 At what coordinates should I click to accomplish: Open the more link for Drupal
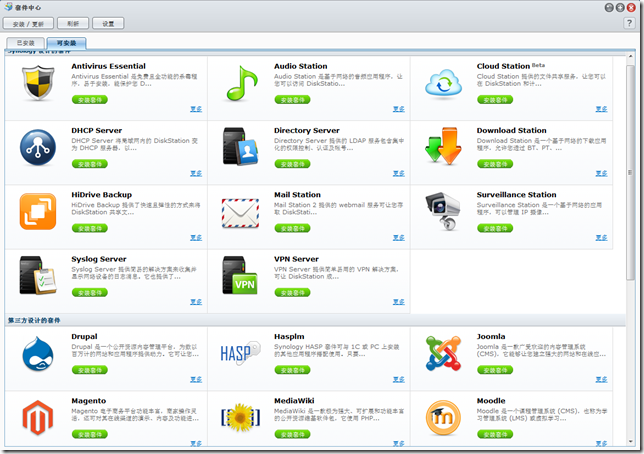click(x=196, y=379)
